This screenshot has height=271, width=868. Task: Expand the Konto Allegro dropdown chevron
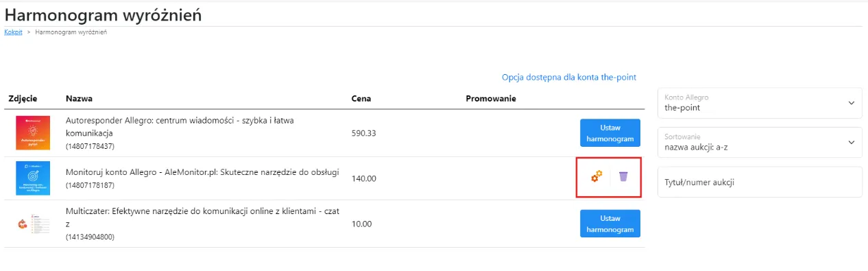pos(852,103)
